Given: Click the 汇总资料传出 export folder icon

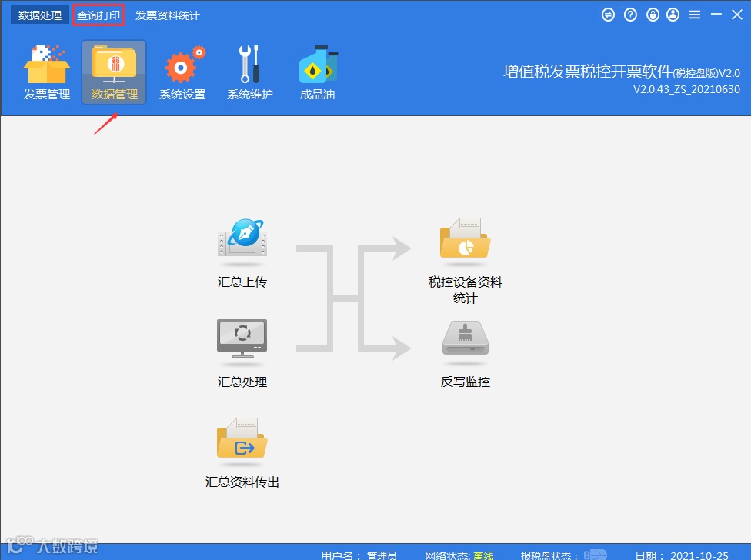Looking at the screenshot, I should 242,440.
